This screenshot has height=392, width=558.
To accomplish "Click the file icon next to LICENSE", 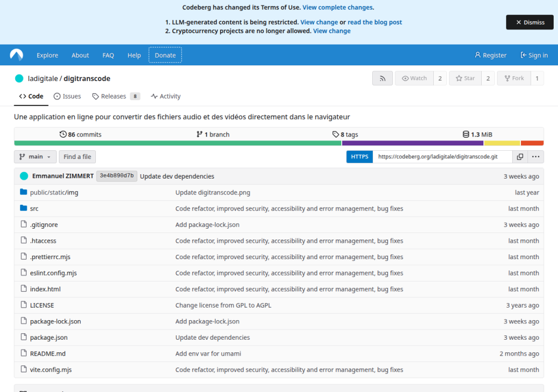I will pos(23,305).
